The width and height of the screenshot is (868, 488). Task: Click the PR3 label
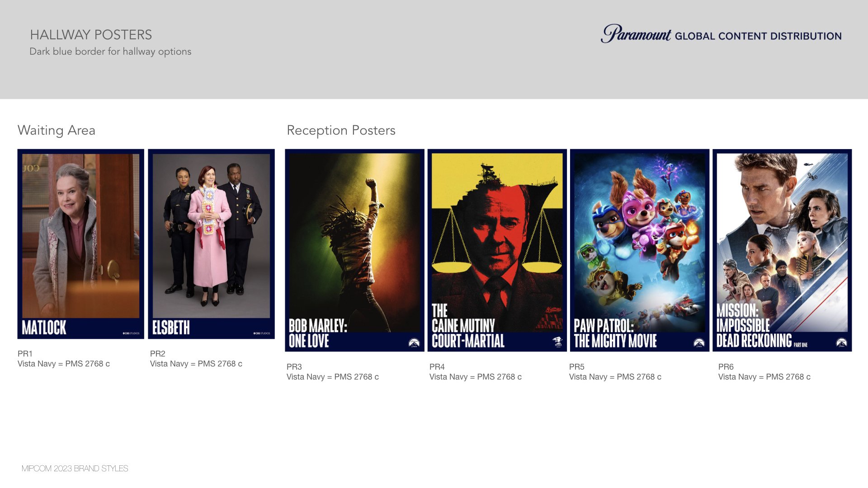pos(294,366)
